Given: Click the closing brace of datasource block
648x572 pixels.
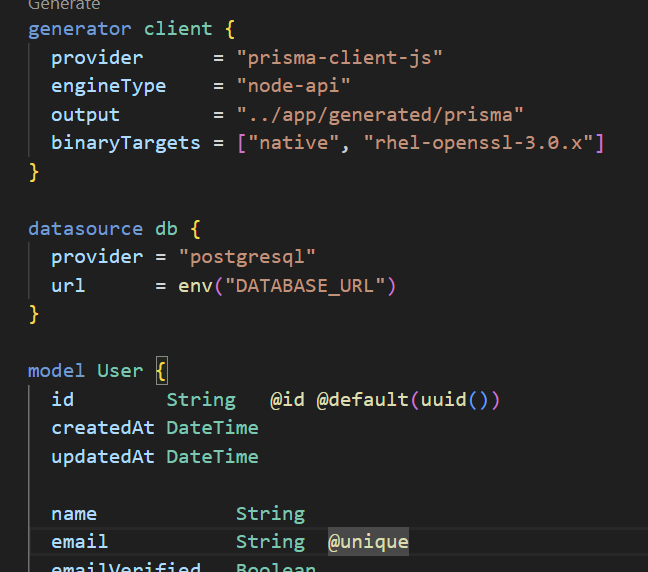Looking at the screenshot, I should [34, 315].
